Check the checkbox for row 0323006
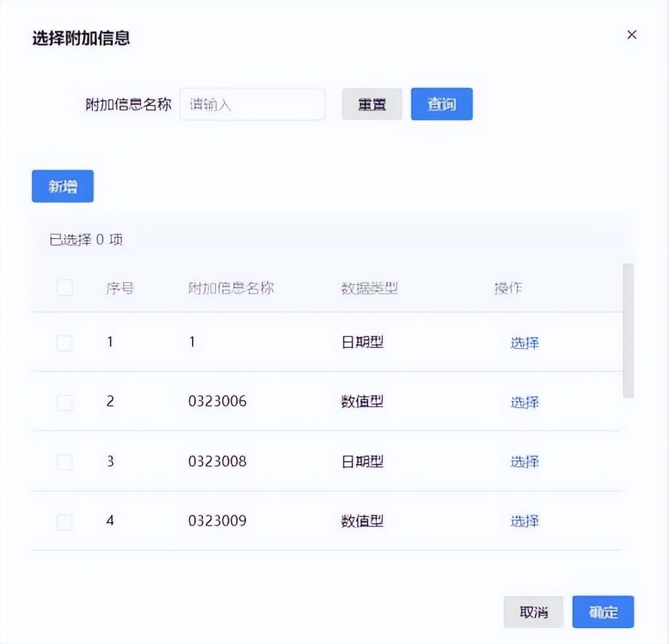The image size is (669, 644). point(64,402)
